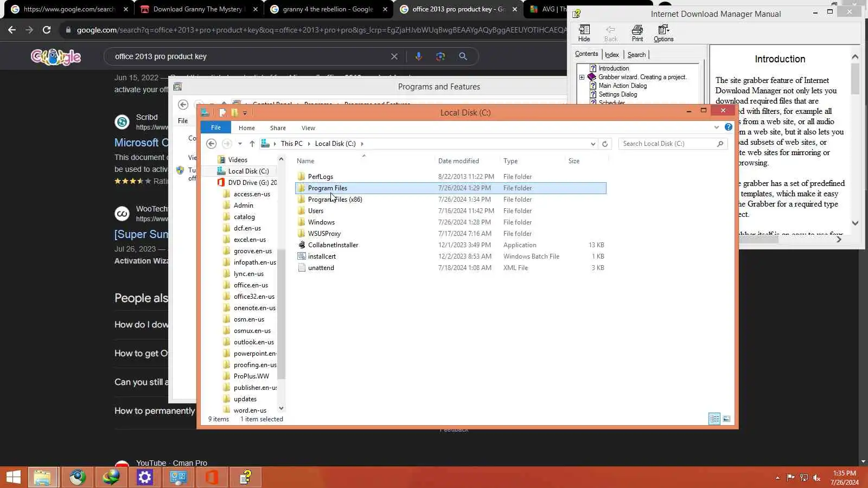
Task: Open Action Center flag in system tray
Action: (790, 478)
